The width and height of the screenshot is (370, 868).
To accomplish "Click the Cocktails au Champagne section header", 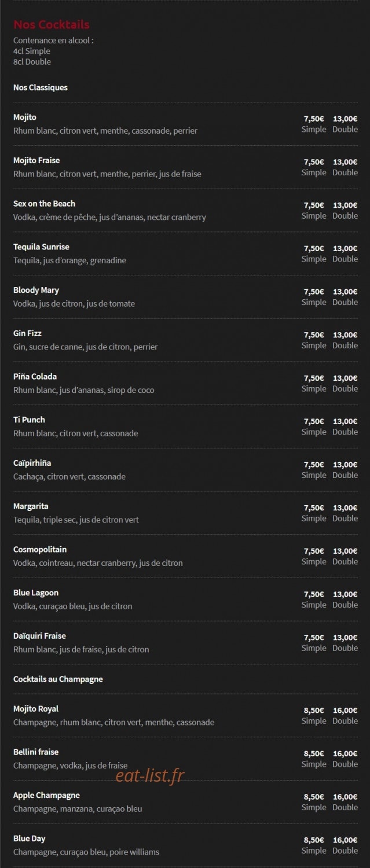I will pos(58,679).
